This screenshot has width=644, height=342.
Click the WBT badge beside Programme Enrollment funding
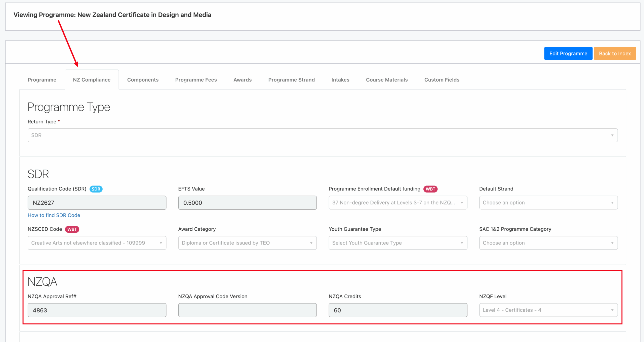point(430,189)
